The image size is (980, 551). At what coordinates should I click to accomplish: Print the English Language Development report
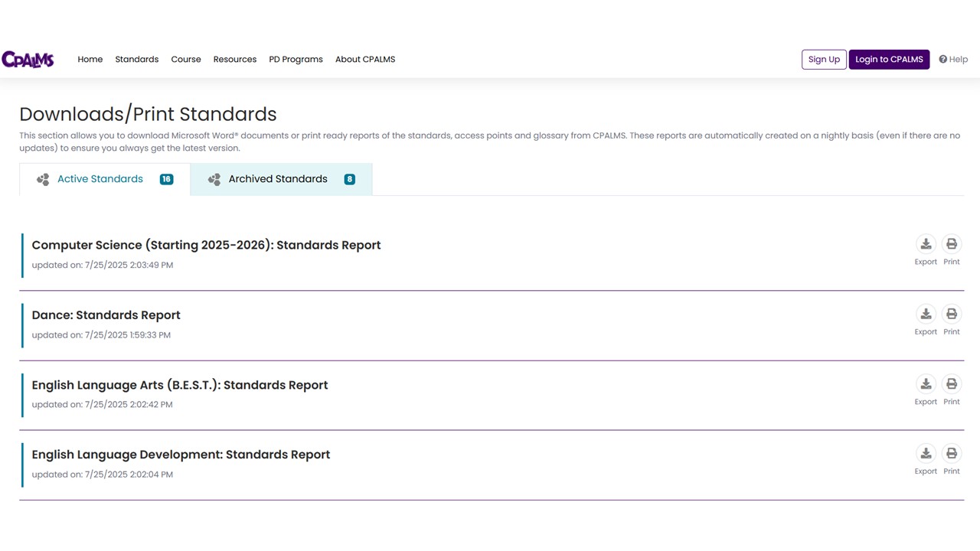[x=952, y=453]
